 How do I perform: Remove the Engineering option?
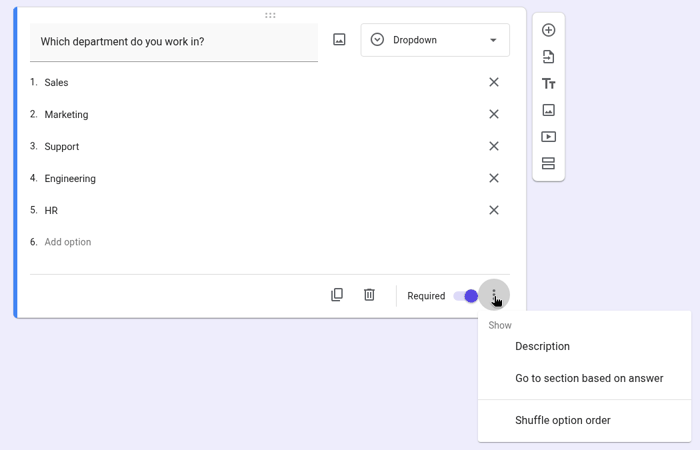click(x=494, y=178)
